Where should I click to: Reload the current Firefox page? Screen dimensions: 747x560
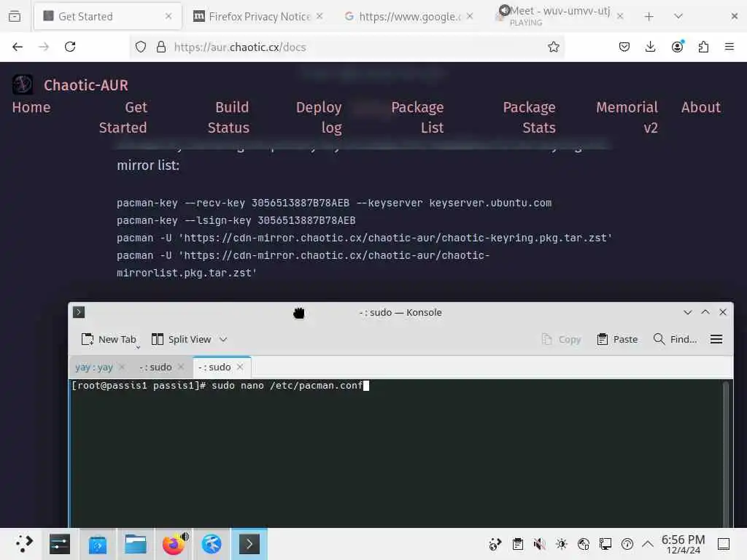coord(70,47)
